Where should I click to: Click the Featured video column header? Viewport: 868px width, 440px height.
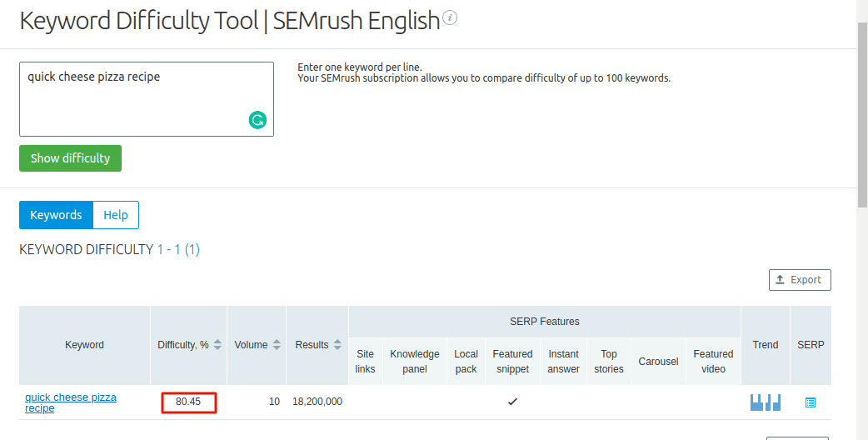(714, 362)
